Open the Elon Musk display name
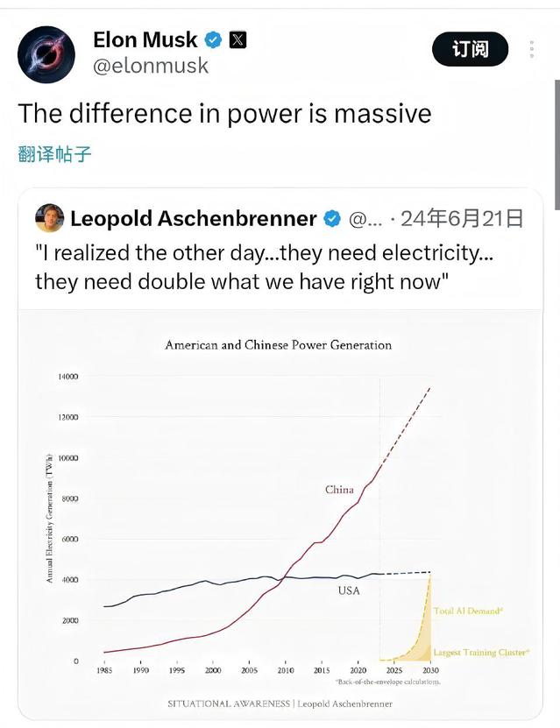 click(x=147, y=40)
